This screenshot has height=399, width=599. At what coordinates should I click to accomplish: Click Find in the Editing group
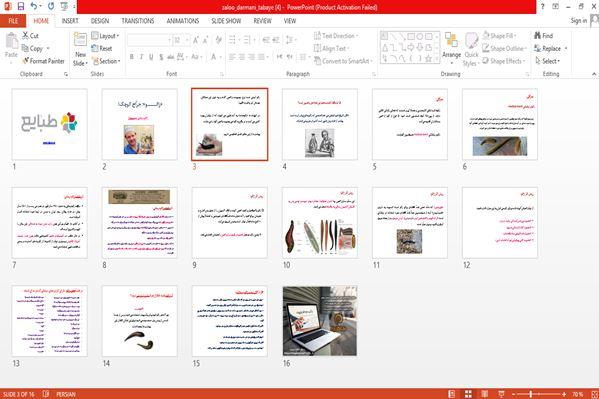click(544, 36)
